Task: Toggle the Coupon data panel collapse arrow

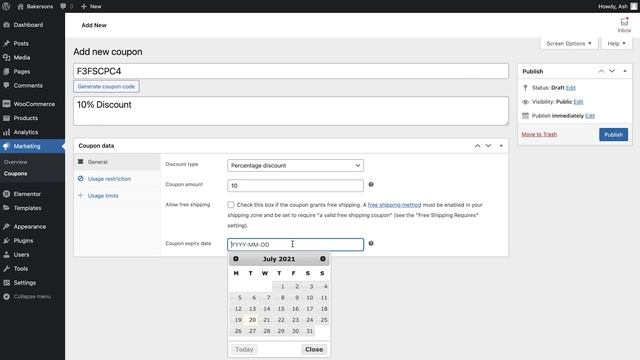Action: pos(501,146)
